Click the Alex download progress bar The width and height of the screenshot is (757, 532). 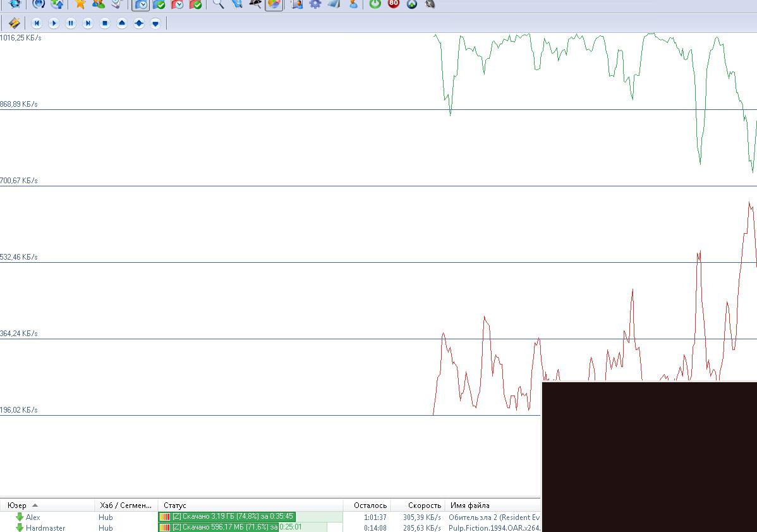click(250, 517)
